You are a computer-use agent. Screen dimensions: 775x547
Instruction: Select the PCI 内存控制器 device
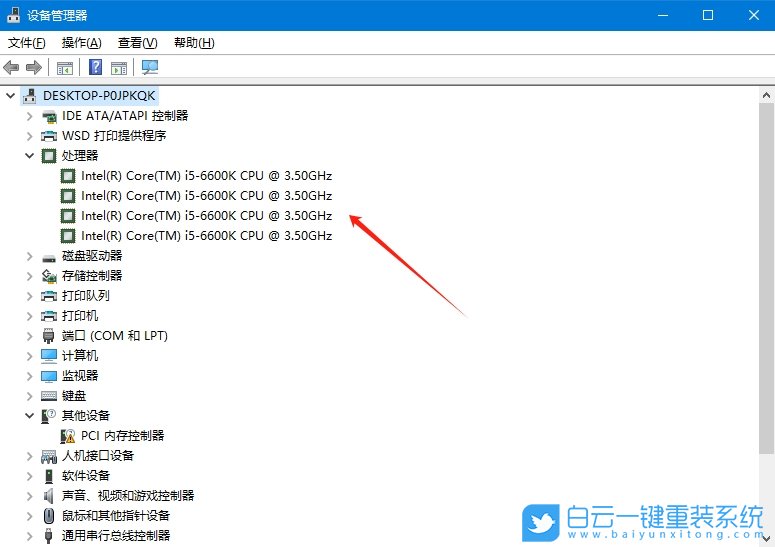(123, 436)
